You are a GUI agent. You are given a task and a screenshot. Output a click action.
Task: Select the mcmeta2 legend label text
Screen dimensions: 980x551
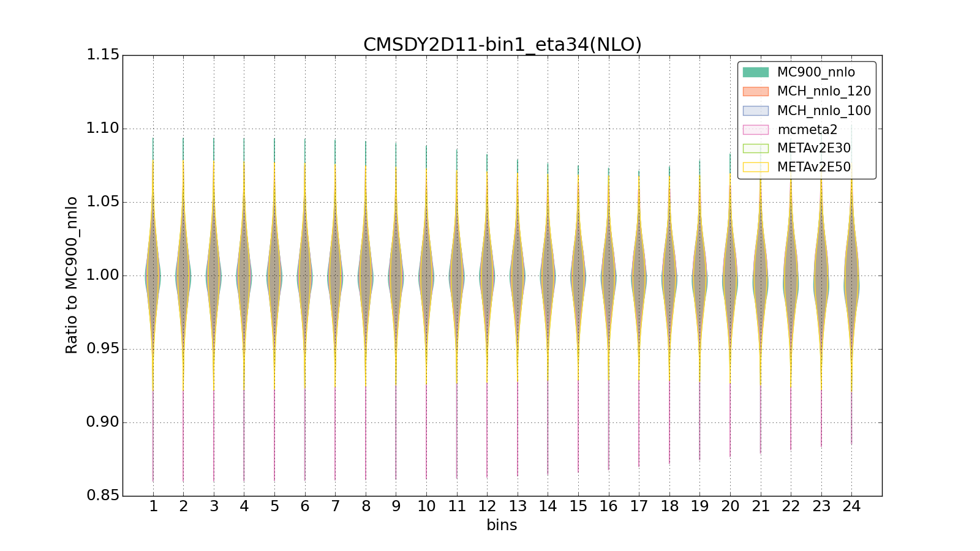coord(807,130)
